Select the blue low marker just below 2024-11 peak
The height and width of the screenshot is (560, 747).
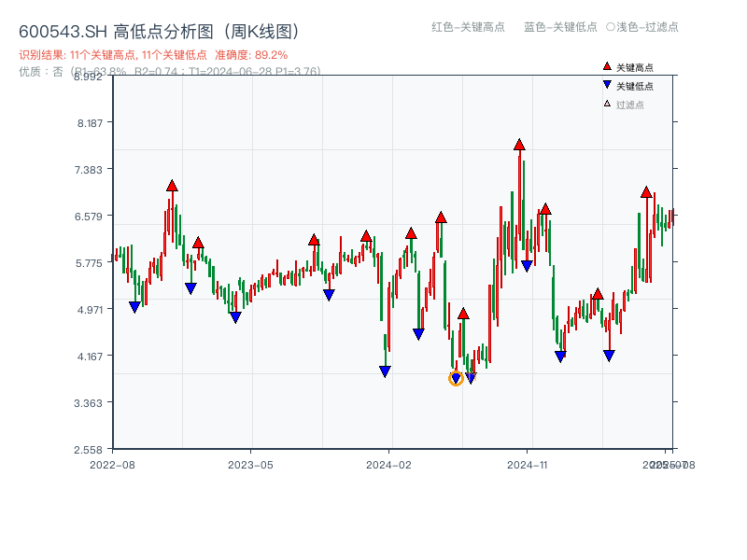click(x=527, y=266)
